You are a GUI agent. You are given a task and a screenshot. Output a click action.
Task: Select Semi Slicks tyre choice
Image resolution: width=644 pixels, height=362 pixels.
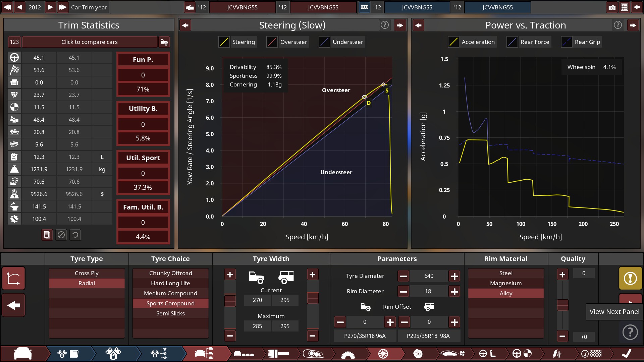(170, 313)
